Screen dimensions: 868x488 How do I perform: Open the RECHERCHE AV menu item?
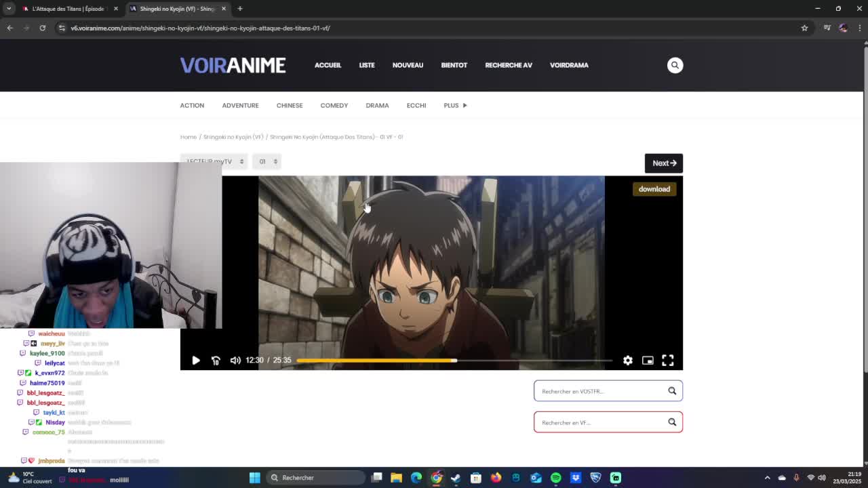[509, 65]
